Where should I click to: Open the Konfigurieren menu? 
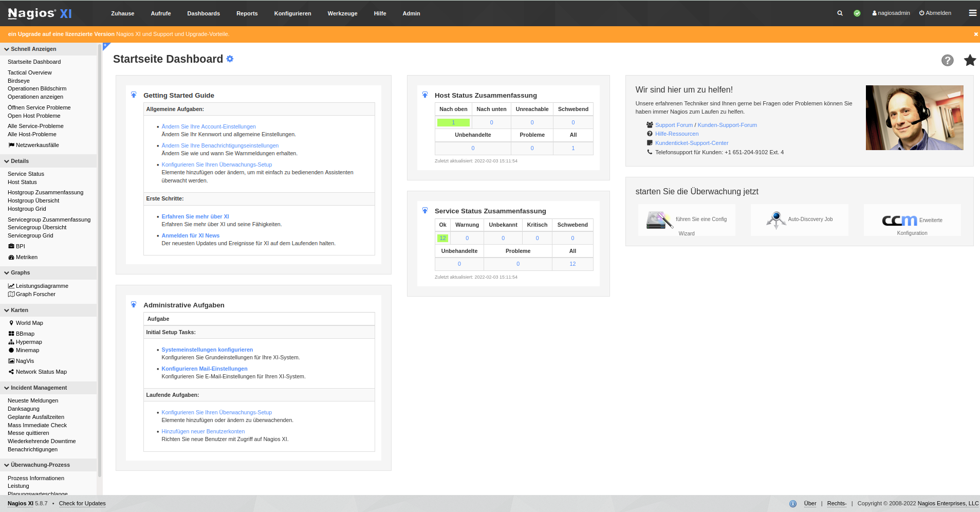[292, 13]
